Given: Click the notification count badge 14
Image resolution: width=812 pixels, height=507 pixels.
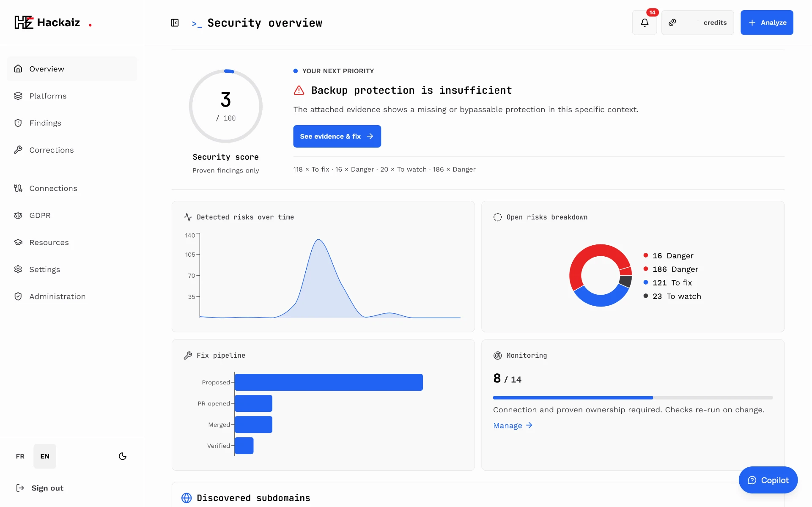Looking at the screenshot, I should tap(652, 12).
